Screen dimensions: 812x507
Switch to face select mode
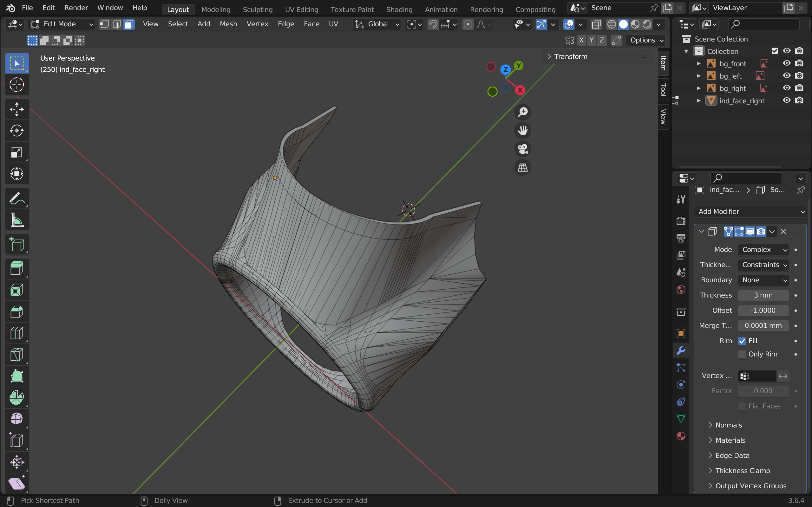[129, 24]
